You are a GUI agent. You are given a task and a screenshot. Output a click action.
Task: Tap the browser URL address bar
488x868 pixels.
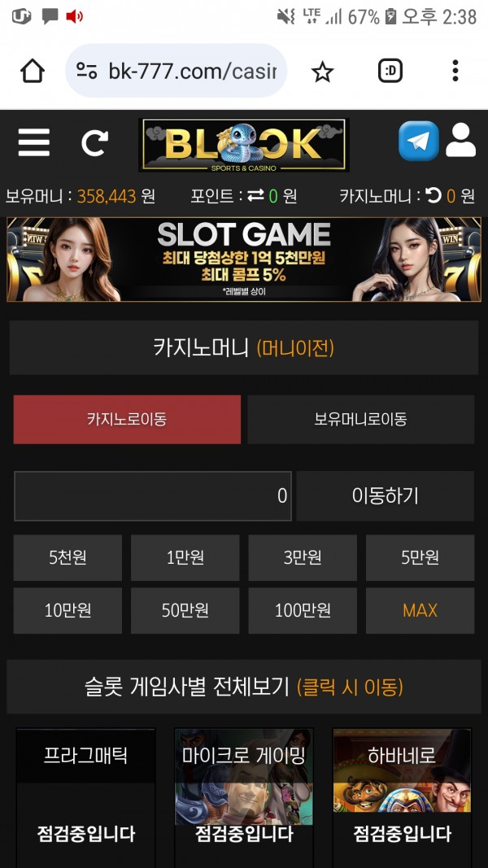point(176,71)
